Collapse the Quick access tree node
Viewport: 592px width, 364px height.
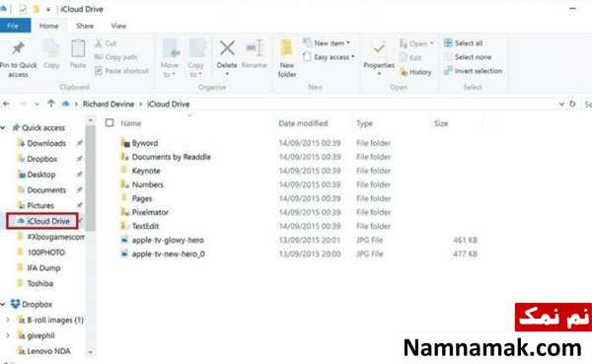coord(3,128)
